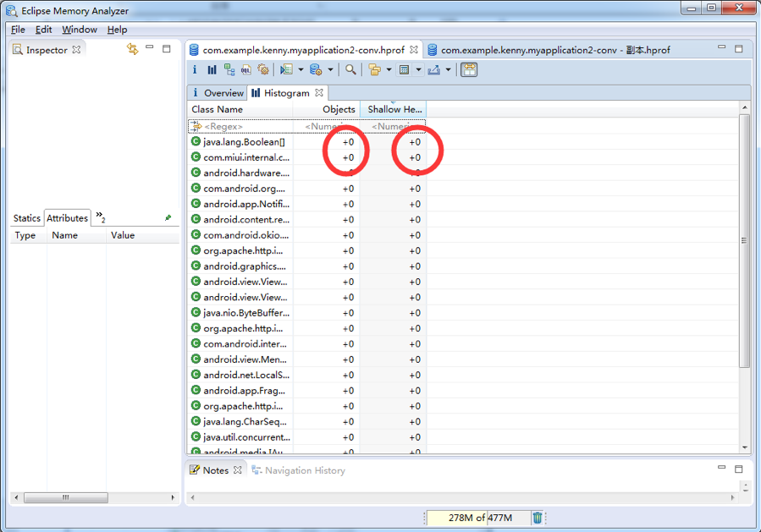The image size is (761, 532).
Task: Close the myapplication2-conv.hprof editor tab
Action: [413, 49]
